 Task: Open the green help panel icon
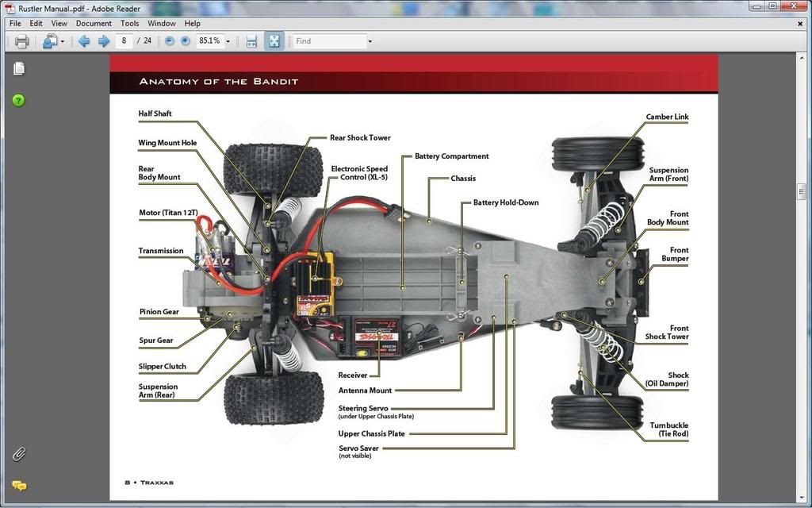(x=19, y=100)
